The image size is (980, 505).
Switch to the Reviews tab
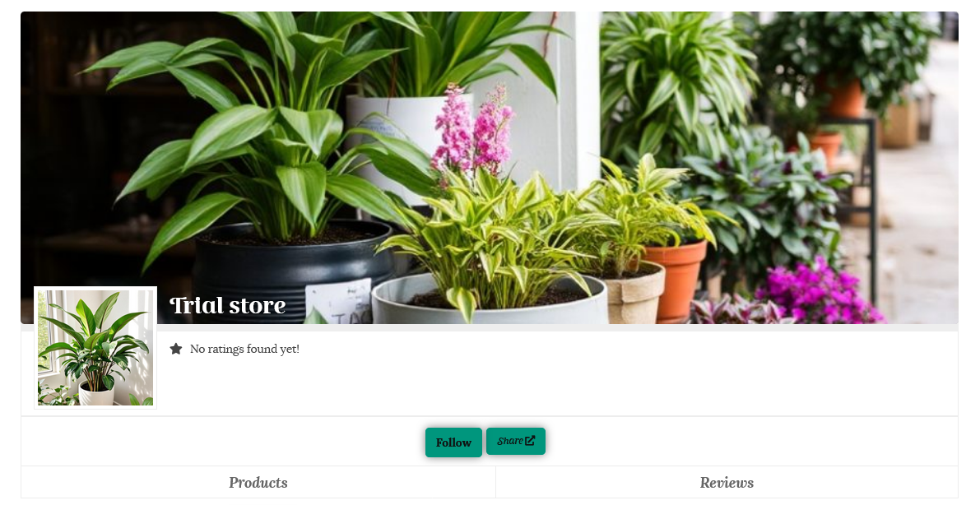tap(727, 483)
